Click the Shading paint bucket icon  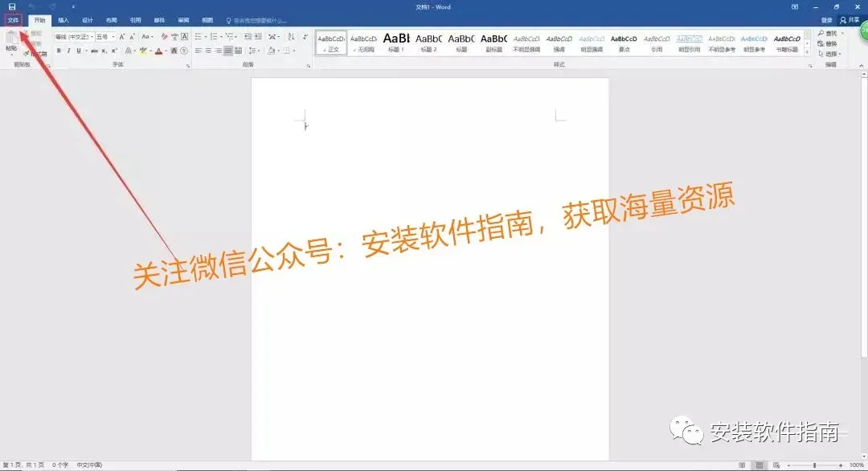(272, 51)
